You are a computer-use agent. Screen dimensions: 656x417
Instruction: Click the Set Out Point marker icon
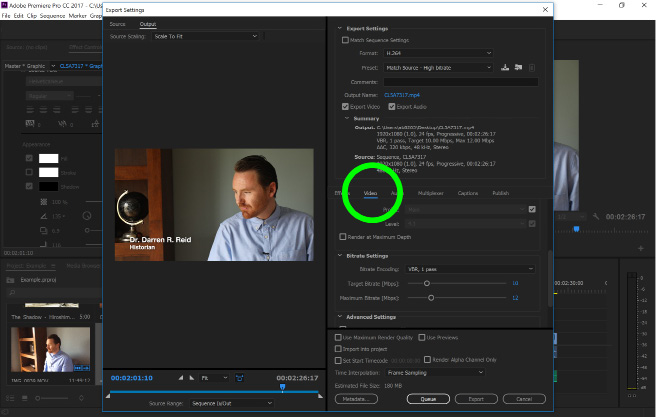[192, 378]
